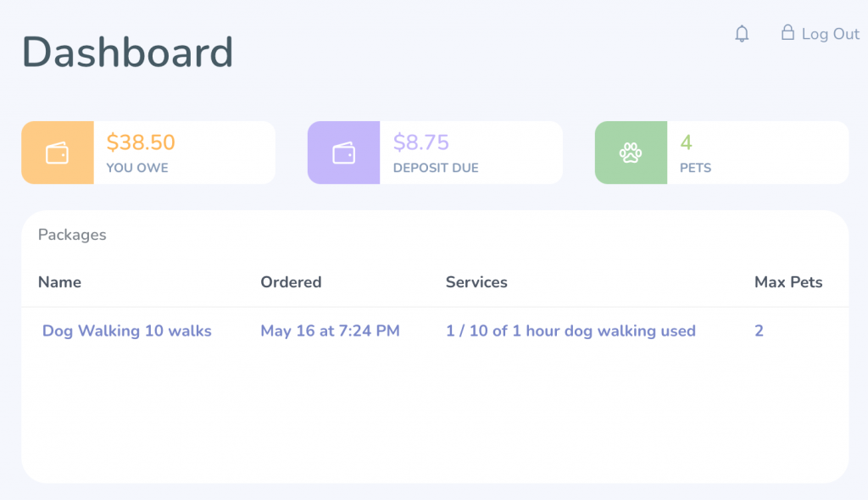View the 4 pets count

[686, 142]
